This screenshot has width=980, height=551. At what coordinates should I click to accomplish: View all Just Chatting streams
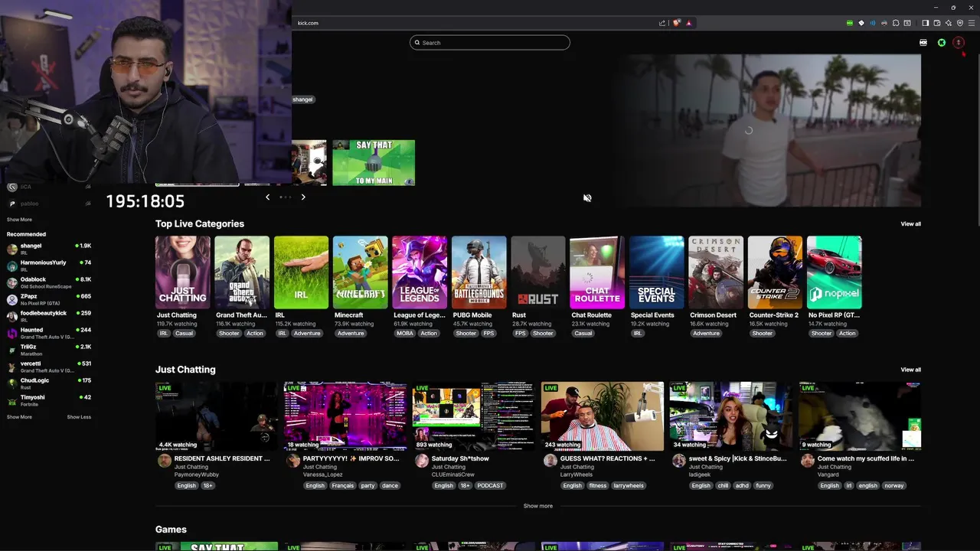910,370
